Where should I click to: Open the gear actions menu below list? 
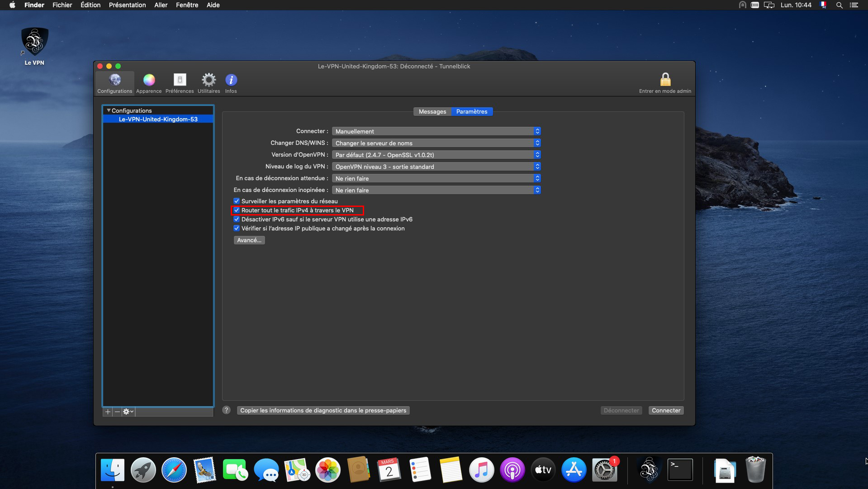(128, 412)
